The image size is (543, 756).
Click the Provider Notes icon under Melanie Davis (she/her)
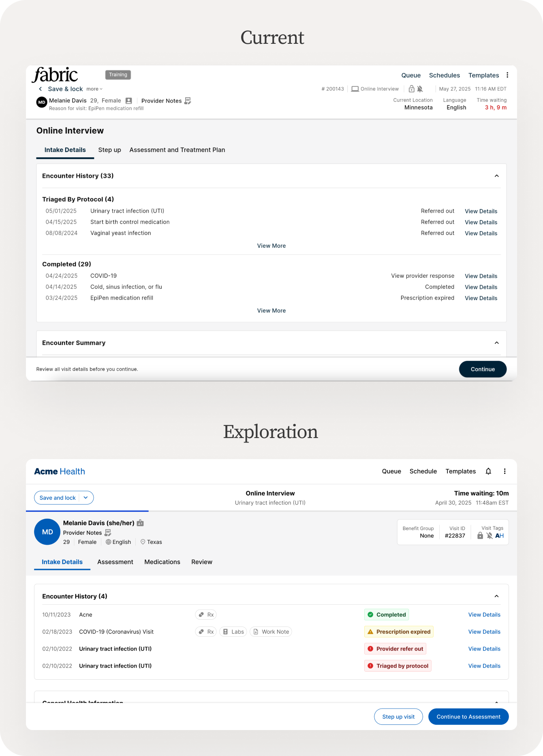click(x=108, y=533)
